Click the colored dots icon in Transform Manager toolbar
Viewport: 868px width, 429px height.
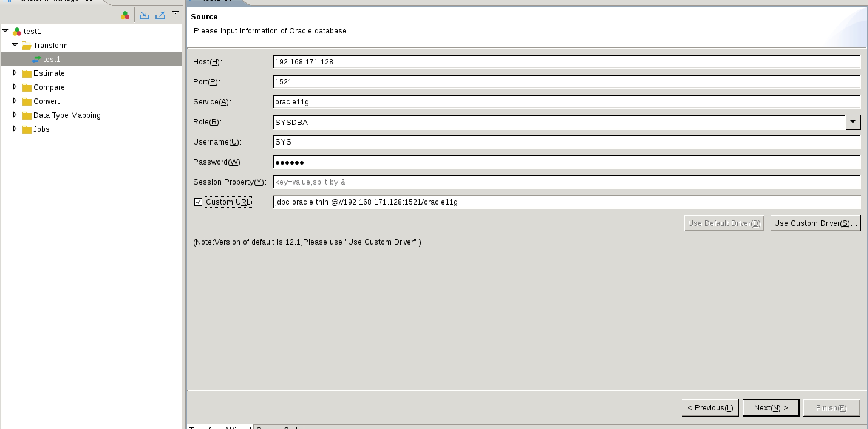pos(125,15)
